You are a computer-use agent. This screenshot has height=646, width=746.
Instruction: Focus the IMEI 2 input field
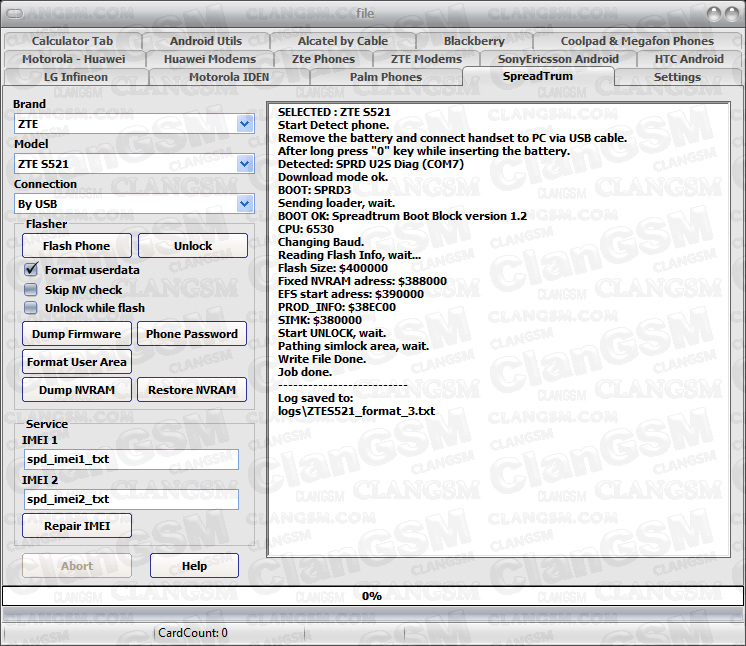[131, 499]
